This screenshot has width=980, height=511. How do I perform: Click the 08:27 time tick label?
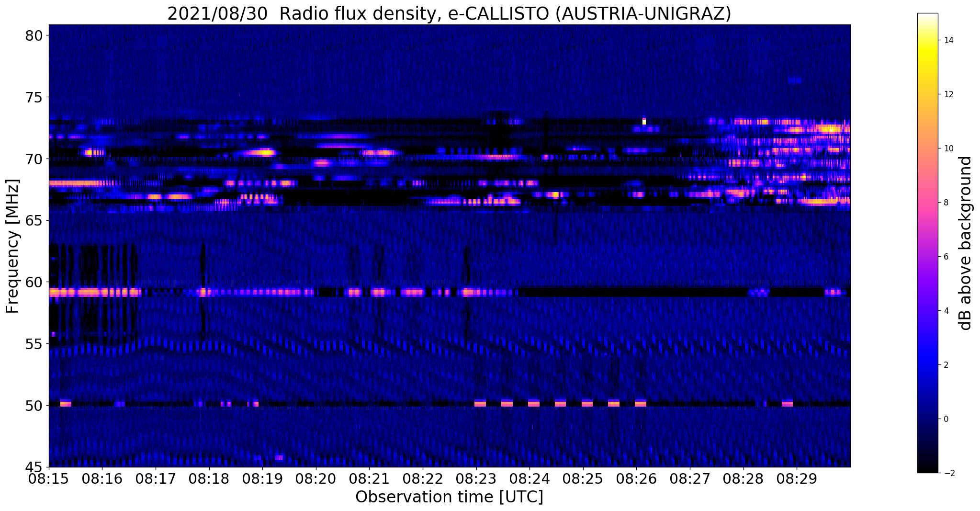(x=690, y=479)
